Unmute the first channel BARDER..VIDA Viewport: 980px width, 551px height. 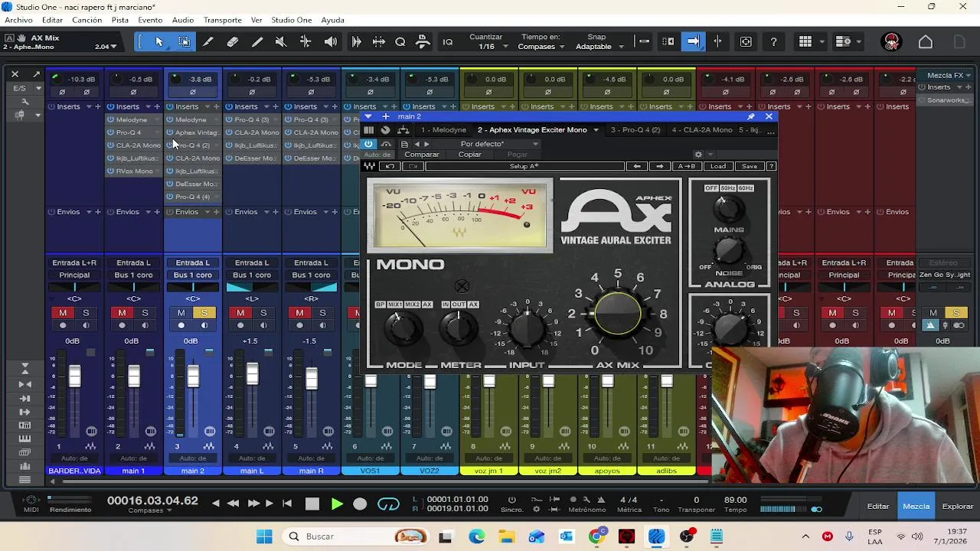coord(63,313)
